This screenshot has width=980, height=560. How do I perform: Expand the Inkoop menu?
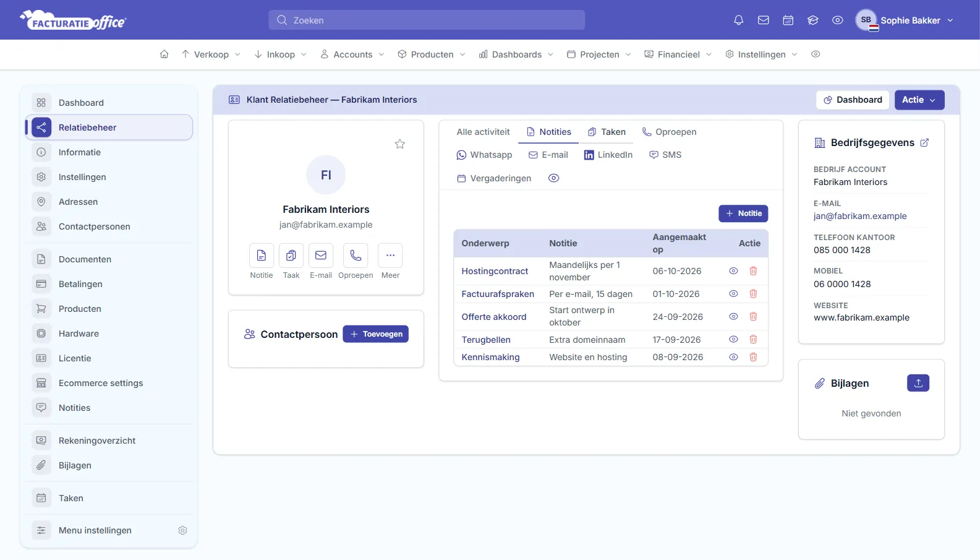pos(281,54)
